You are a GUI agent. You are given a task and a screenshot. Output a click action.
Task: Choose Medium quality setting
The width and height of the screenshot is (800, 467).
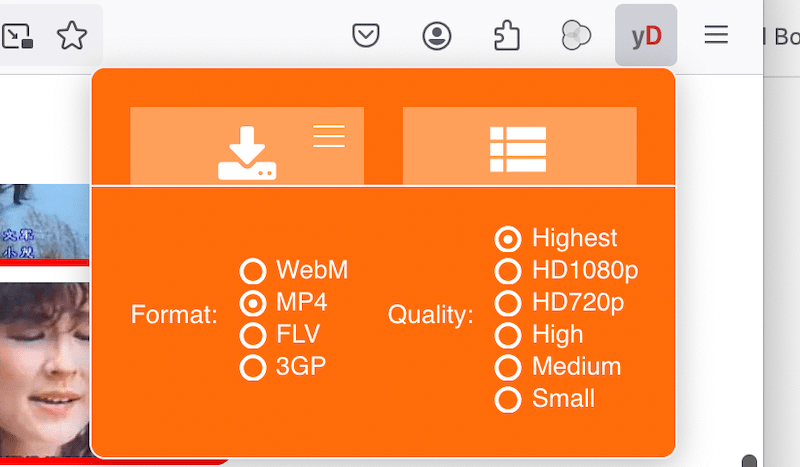(508, 367)
